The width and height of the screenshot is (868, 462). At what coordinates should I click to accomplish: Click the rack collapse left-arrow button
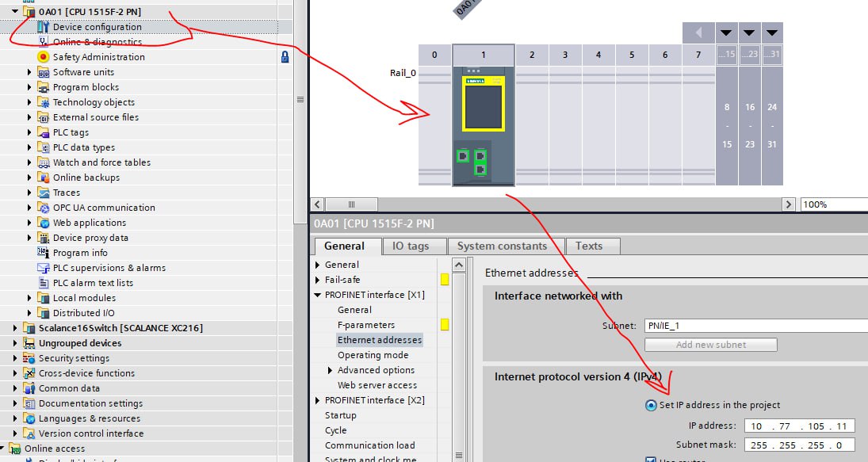[x=698, y=32]
